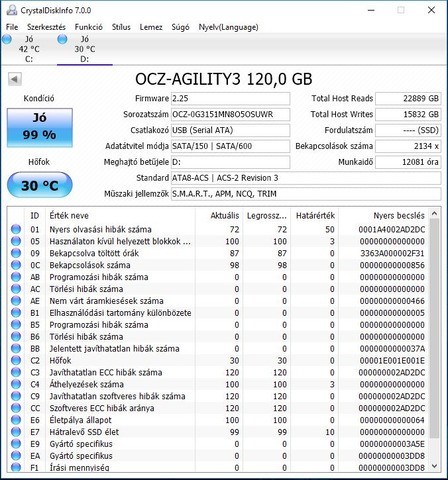Viewport: 448px width, 480px height.
Task: Click status icon of row BB Jelentett javíthatatlan hibák
Action: pyautogui.click(x=16, y=349)
